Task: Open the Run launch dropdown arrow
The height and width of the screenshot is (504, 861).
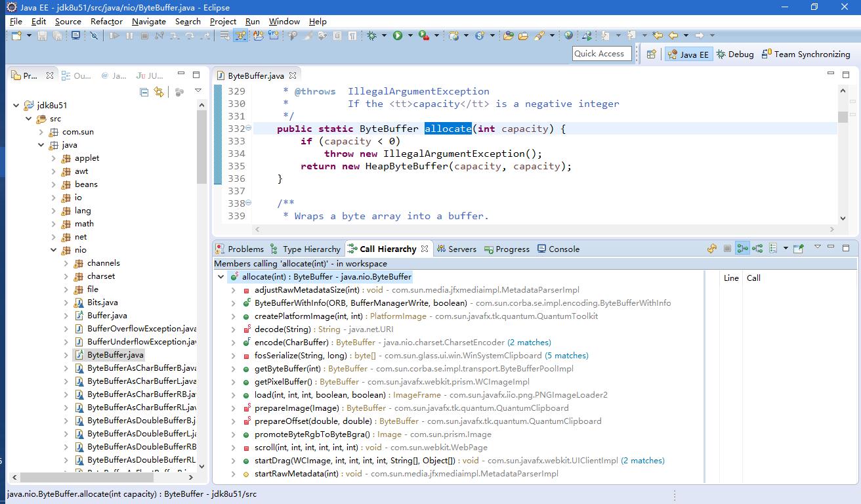Action: pyautogui.click(x=410, y=35)
